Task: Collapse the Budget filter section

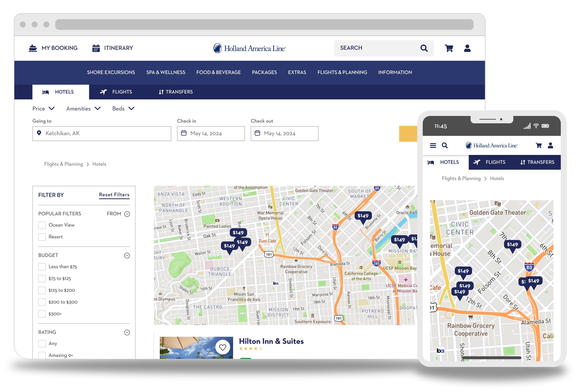Action: pyautogui.click(x=127, y=255)
